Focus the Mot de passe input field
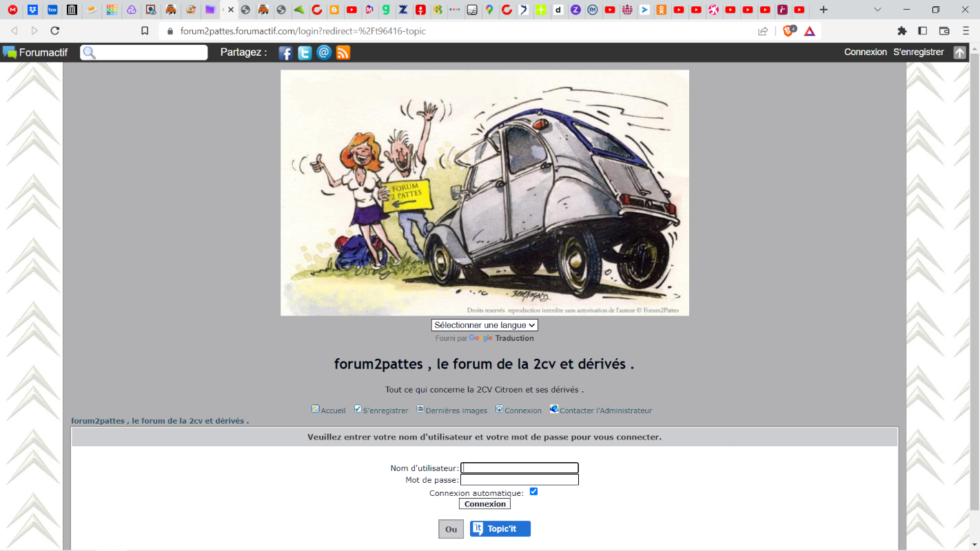 click(520, 480)
